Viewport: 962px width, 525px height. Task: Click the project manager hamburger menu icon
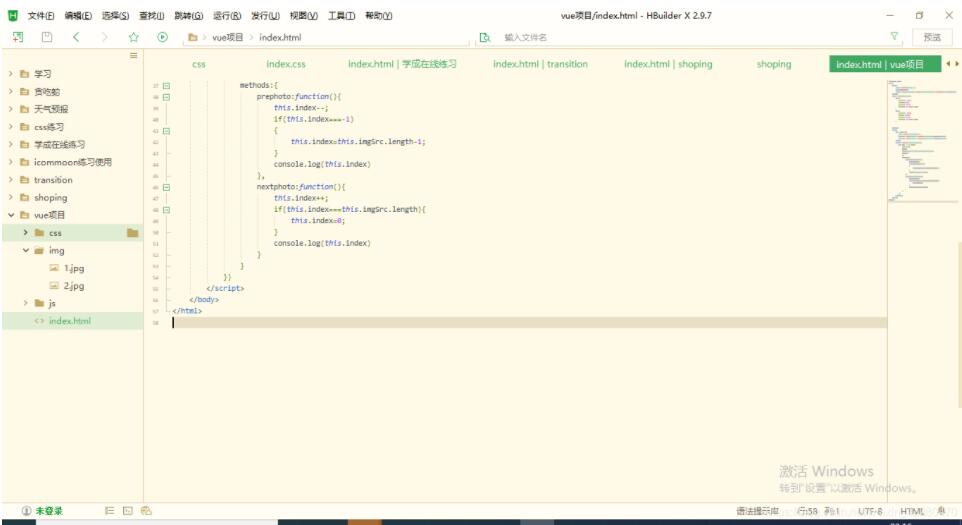tap(134, 56)
